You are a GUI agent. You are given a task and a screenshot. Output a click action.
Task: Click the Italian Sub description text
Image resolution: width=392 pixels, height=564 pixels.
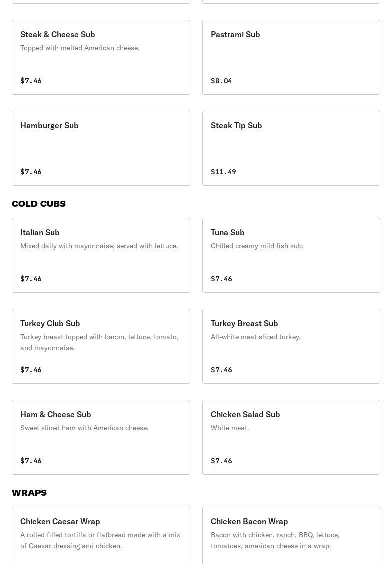coord(99,246)
